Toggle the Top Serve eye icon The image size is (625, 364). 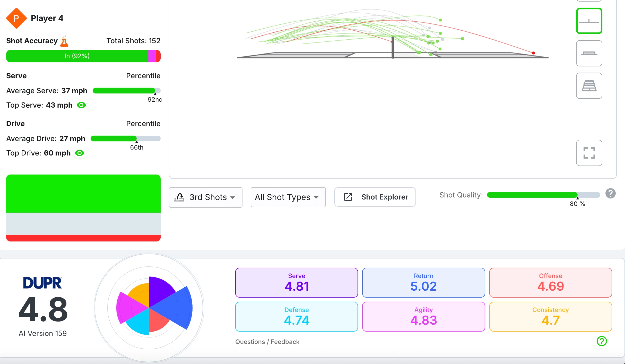[81, 105]
